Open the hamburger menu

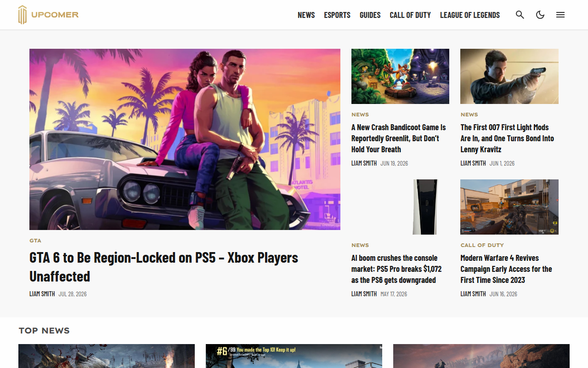pos(560,15)
